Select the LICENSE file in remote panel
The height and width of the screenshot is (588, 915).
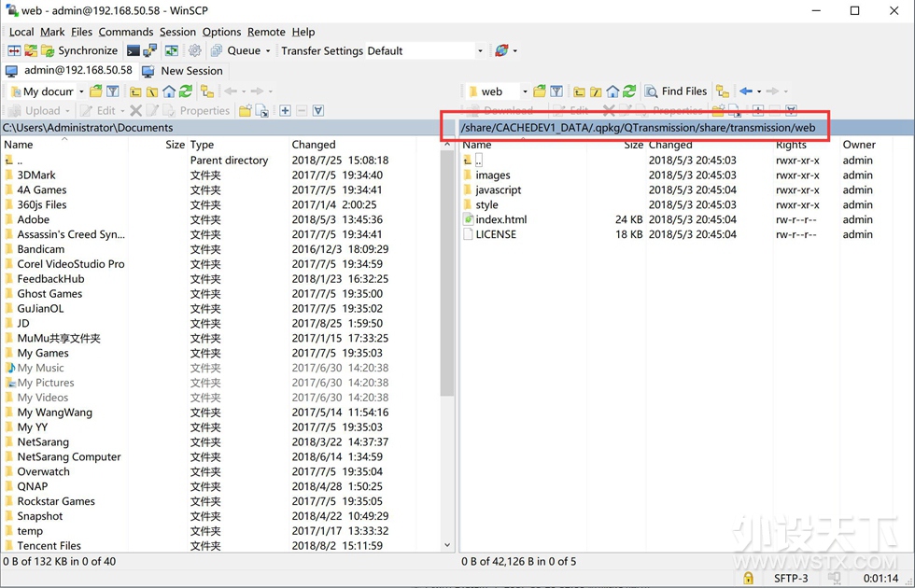coord(496,234)
